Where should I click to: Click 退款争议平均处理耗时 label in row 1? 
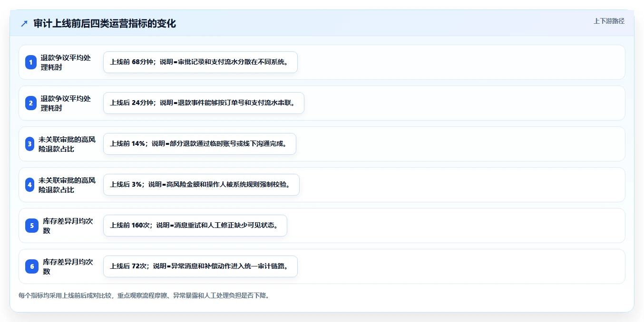66,62
